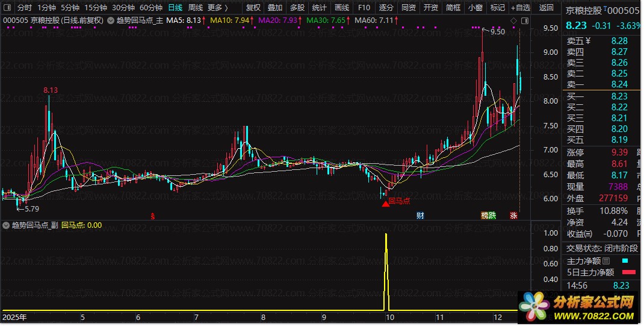This screenshot has width=644, height=326.
Task: Select the 60分钟 period tab
Action: (x=150, y=8)
